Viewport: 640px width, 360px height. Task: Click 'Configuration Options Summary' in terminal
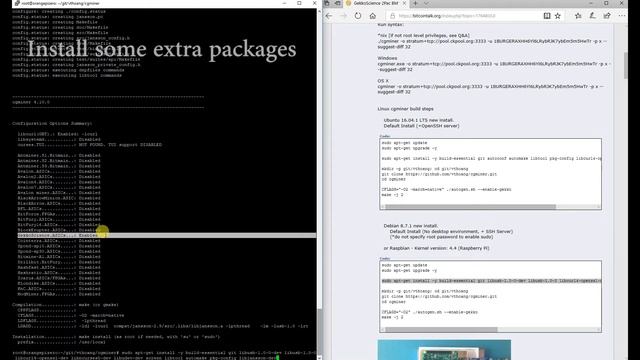point(52,123)
